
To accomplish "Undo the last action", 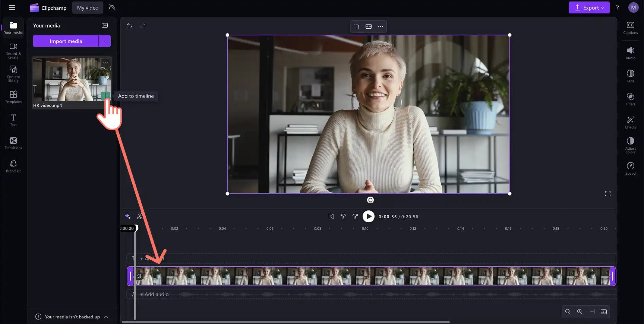I will point(129,26).
